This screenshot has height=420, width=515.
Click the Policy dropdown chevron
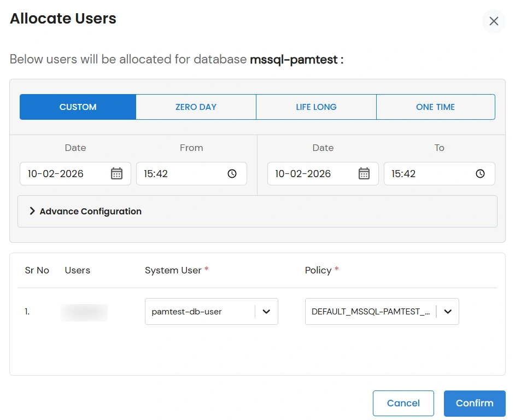click(x=448, y=311)
